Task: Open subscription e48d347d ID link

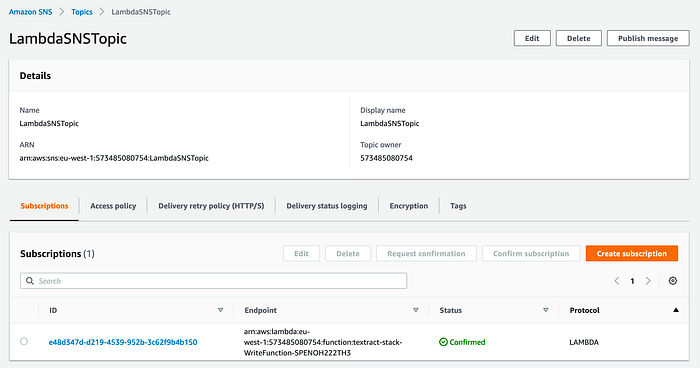Action: click(123, 342)
